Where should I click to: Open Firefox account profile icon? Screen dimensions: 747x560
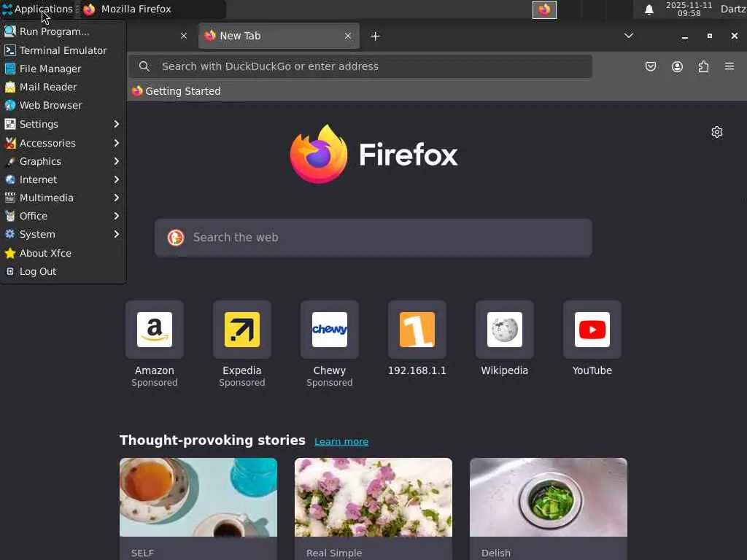677,66
